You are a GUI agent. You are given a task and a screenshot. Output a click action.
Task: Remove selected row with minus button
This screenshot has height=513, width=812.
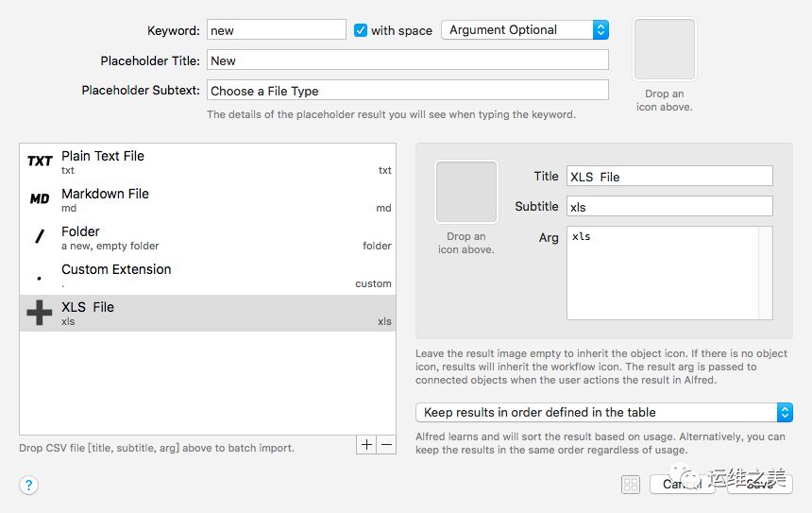(x=386, y=445)
